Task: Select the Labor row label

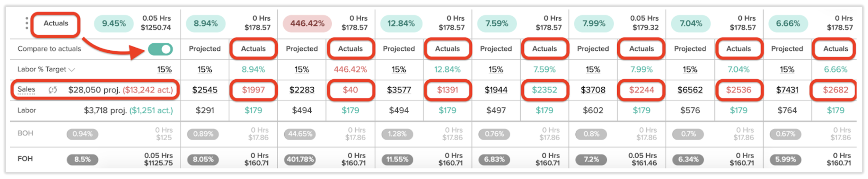Action: (27, 110)
